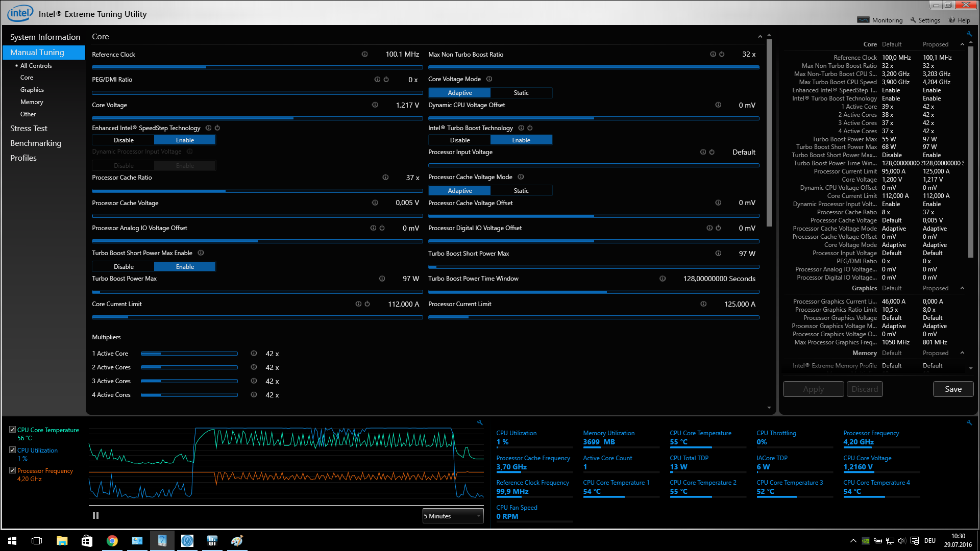The height and width of the screenshot is (551, 980).
Task: Click reset icon for Max Non Turbo Boost Ratio
Action: click(722, 54)
